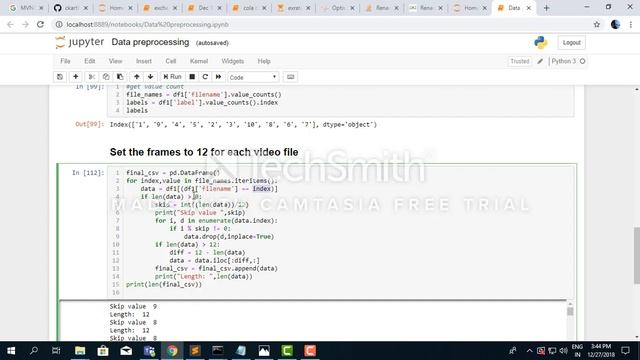Run the selected cell
Image resolution: width=640 pixels, height=360 pixels.
tap(172, 77)
